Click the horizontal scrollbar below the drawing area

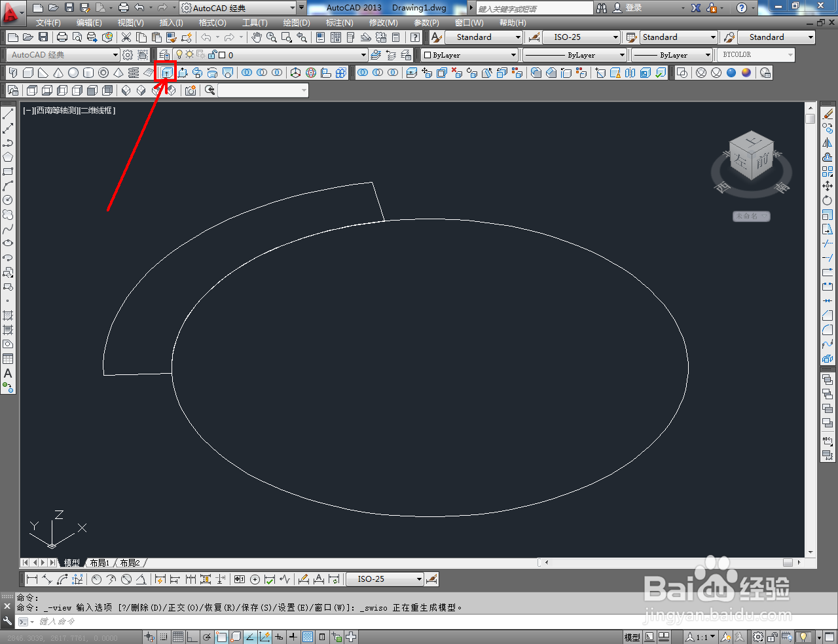[x=671, y=562]
